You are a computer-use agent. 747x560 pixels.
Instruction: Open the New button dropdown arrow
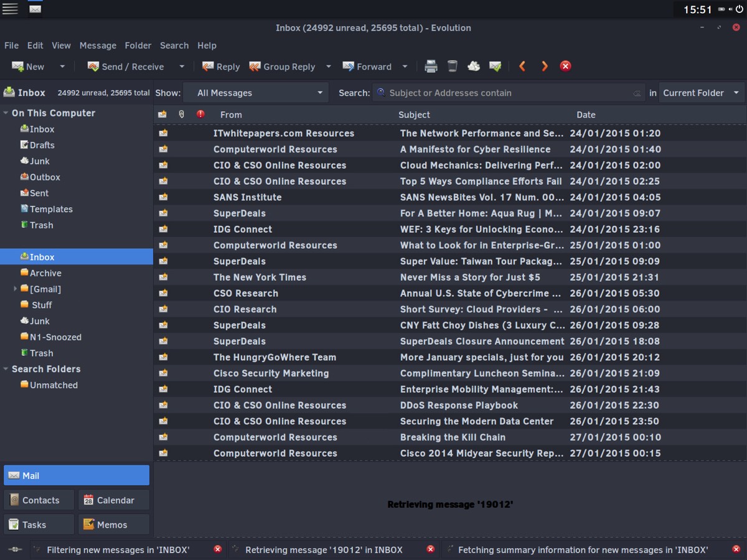[x=62, y=67]
